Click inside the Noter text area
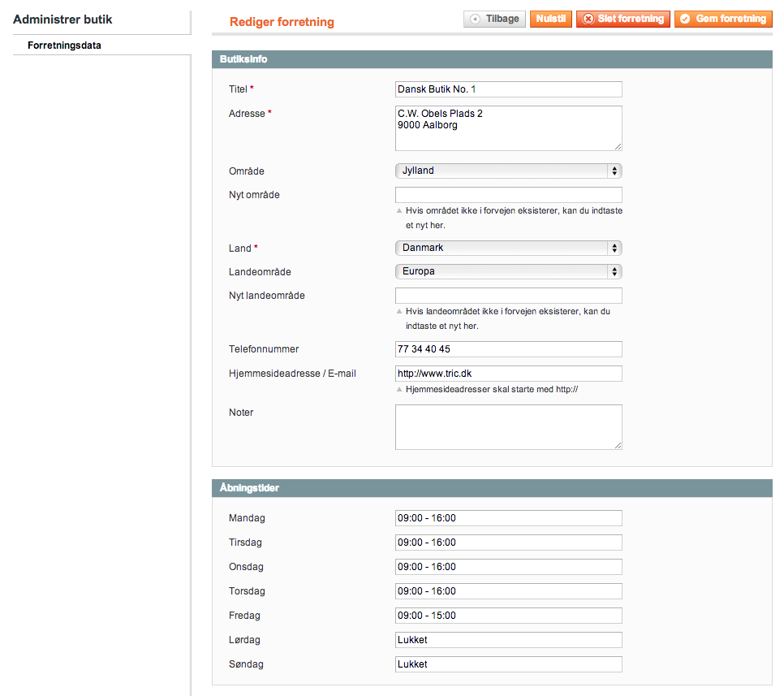 508,426
